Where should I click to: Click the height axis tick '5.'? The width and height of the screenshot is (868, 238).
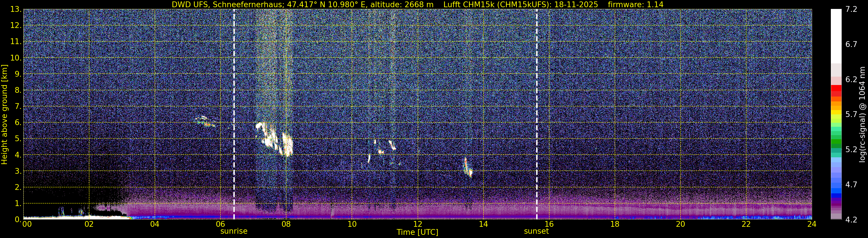point(18,139)
